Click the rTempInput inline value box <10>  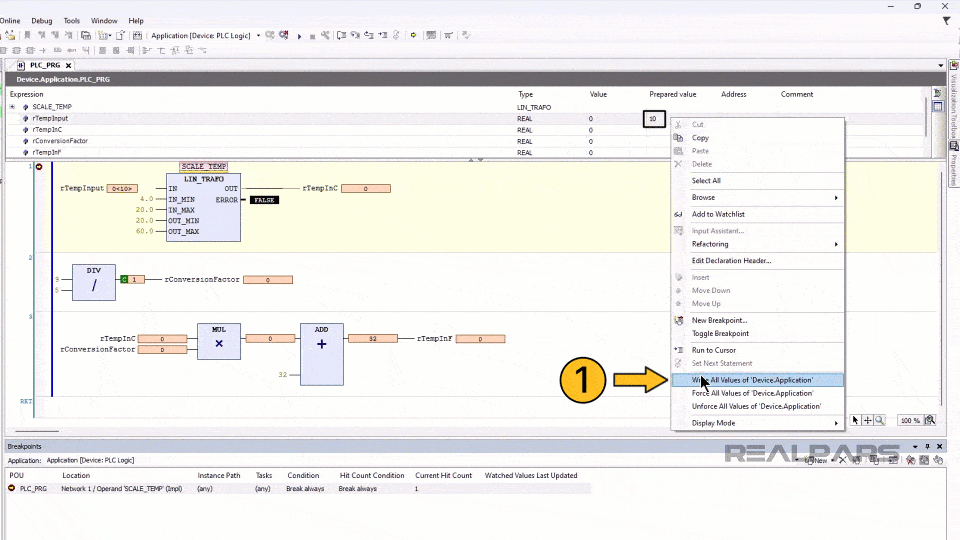coord(122,189)
